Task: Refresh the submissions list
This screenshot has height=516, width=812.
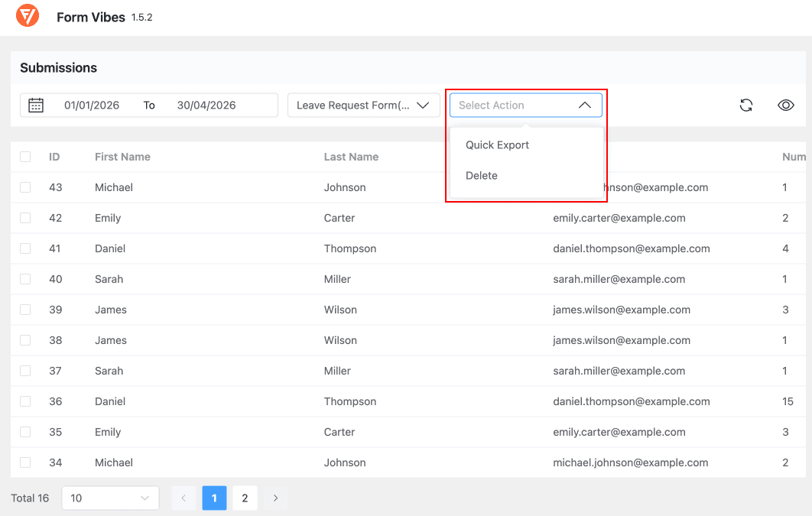Action: tap(746, 105)
